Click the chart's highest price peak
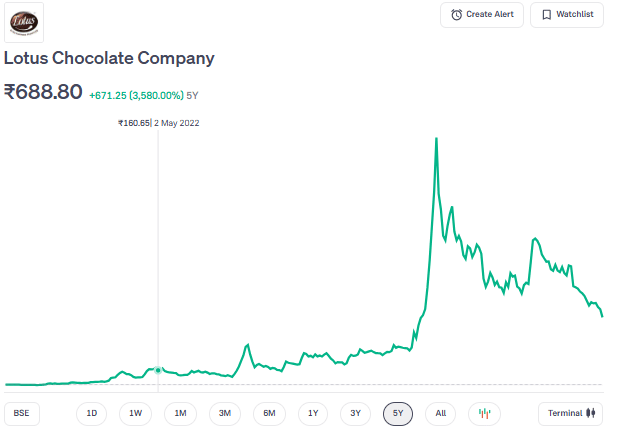 436,138
